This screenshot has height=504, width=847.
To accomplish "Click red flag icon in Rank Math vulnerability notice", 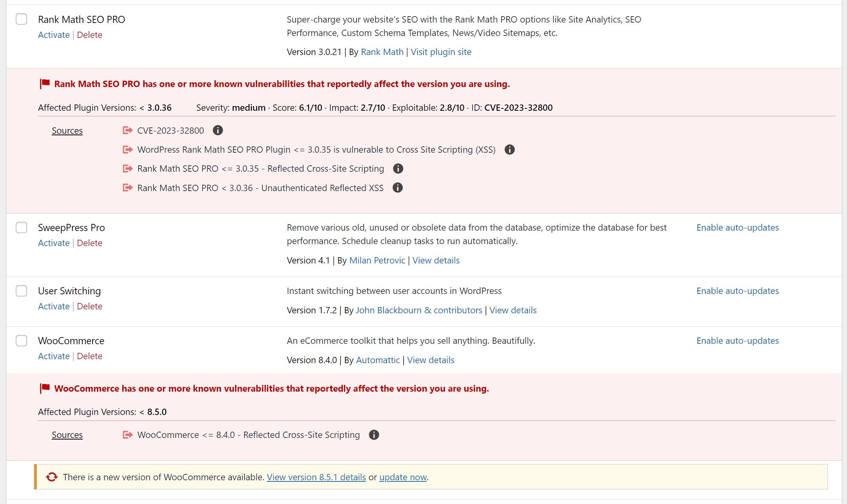I will pyautogui.click(x=45, y=83).
